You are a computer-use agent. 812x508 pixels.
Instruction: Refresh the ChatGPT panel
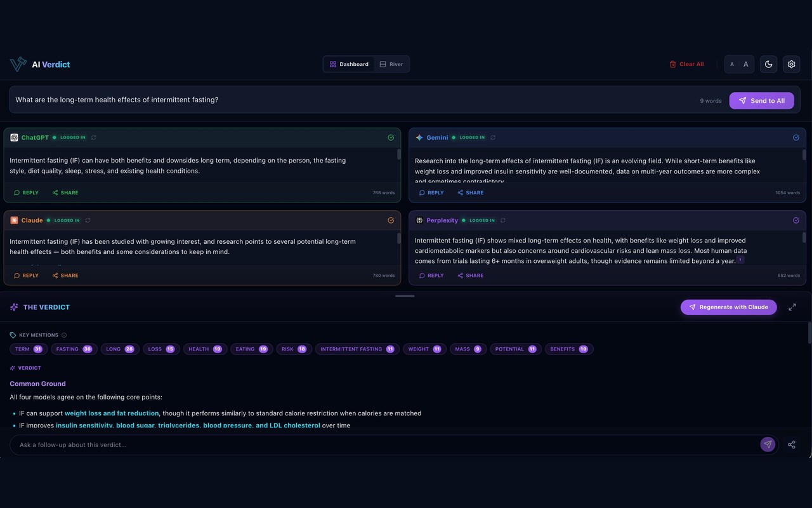93,137
